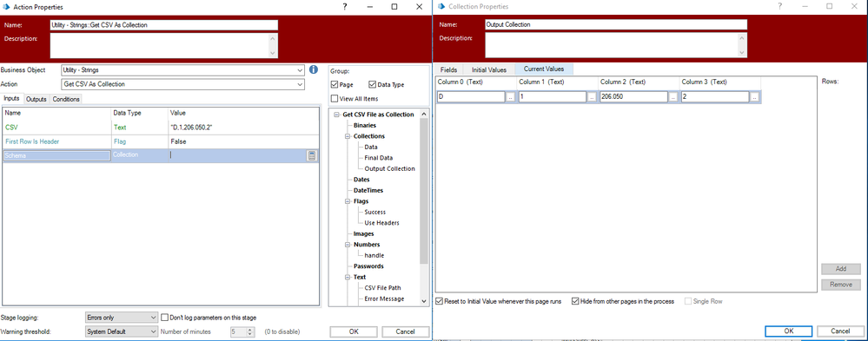
Task: Select Error Message under Text
Action: [x=384, y=299]
